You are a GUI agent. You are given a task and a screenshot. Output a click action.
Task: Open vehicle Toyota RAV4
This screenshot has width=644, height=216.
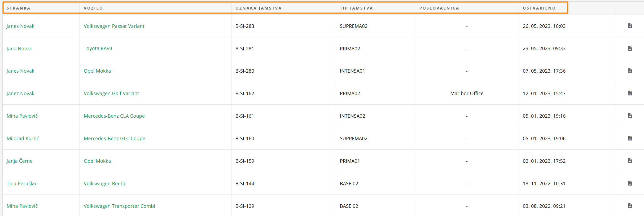pyautogui.click(x=98, y=49)
